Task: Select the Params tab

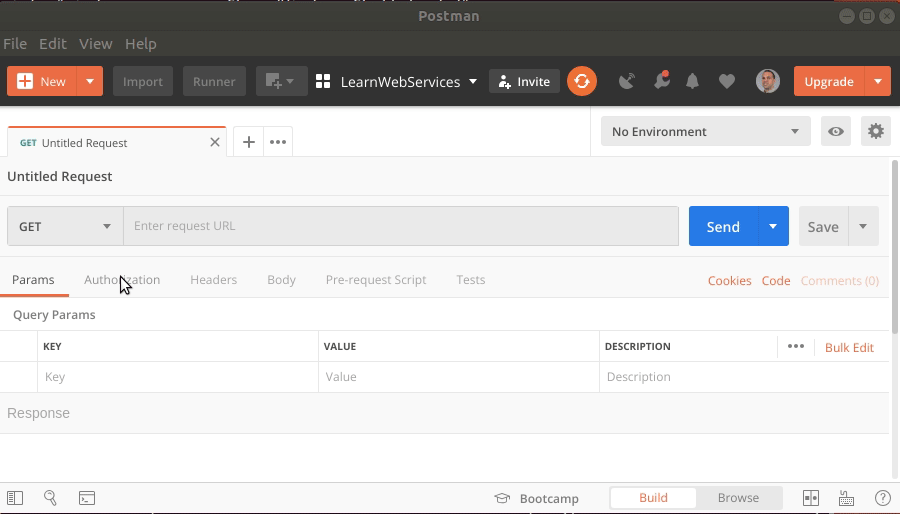Action: tap(33, 280)
